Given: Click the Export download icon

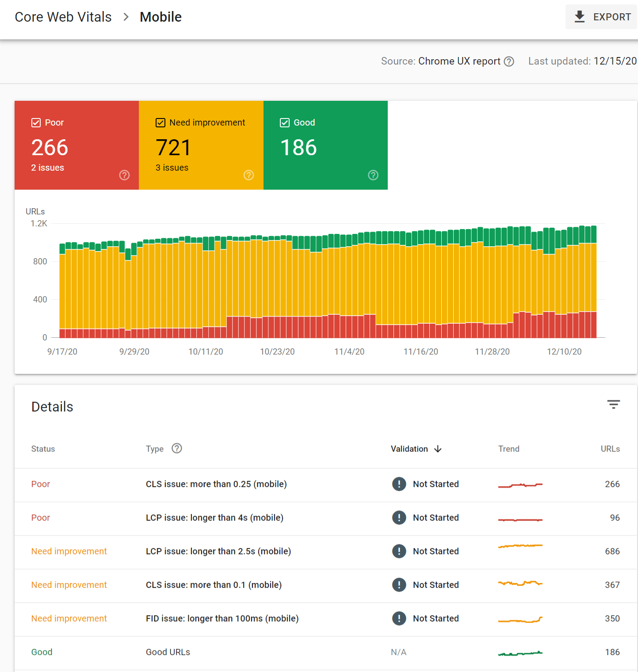Looking at the screenshot, I should point(579,16).
